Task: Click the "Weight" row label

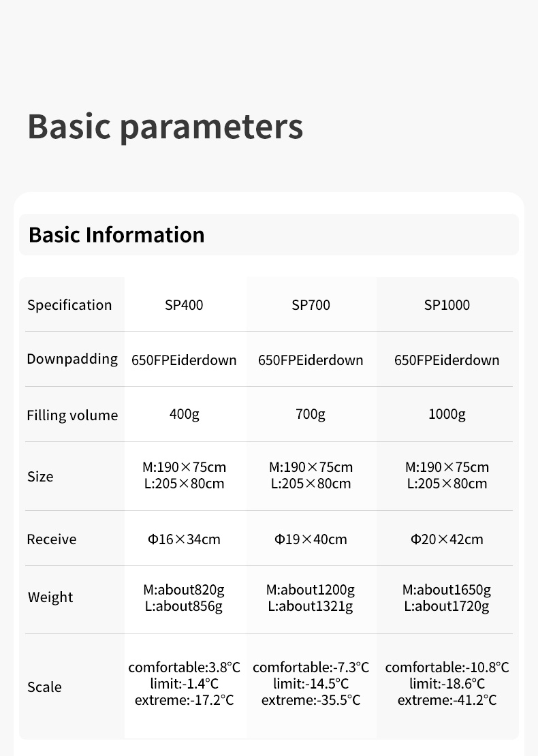Action: point(50,597)
